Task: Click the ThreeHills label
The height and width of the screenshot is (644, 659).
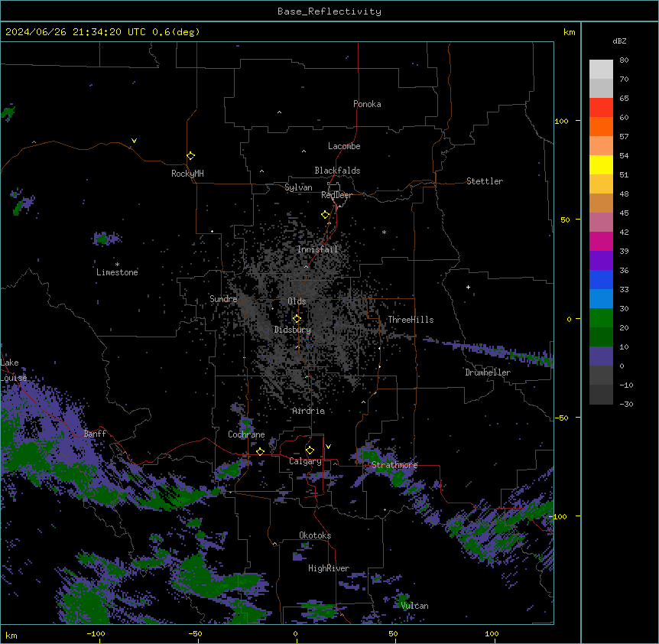Action: point(411,320)
